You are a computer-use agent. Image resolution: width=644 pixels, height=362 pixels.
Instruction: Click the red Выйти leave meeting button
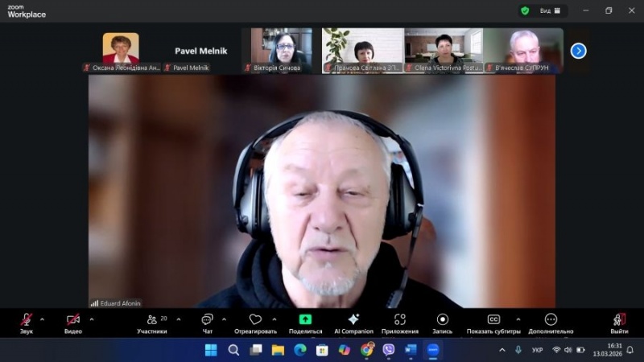(x=619, y=320)
